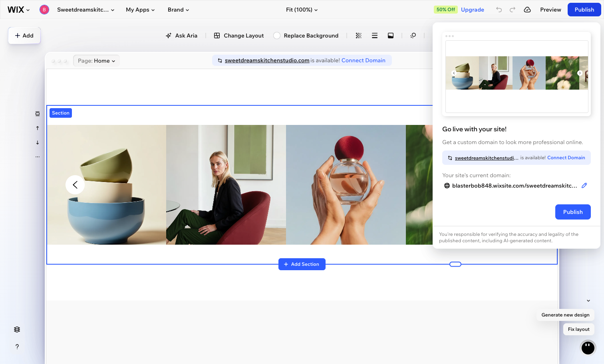
Task: Collapse suggestions with the chevron down icon
Action: click(x=588, y=301)
